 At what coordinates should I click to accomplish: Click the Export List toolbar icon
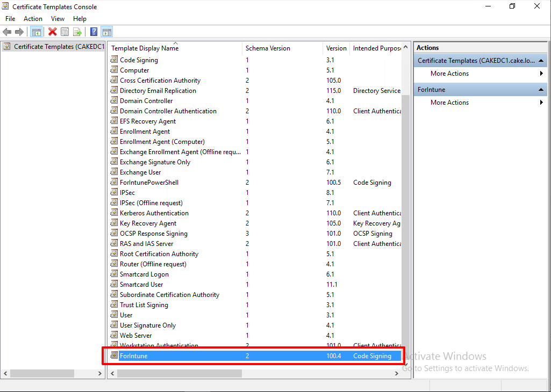(77, 32)
